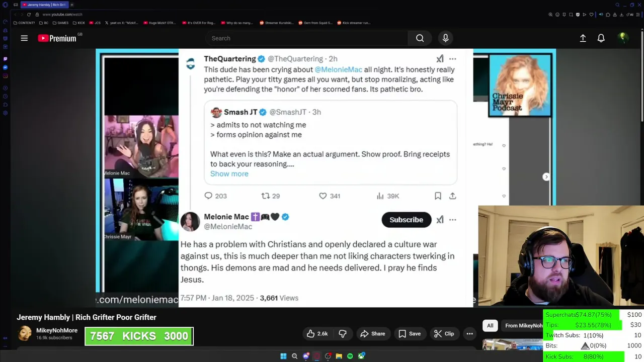The width and height of the screenshot is (644, 362).
Task: Click the page vertical scrollbar
Action: (x=641, y=75)
